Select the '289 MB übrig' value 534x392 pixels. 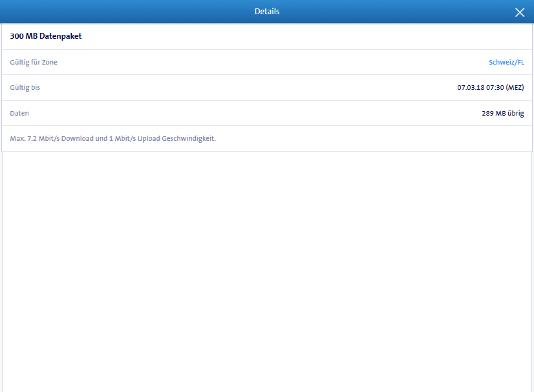pyautogui.click(x=503, y=113)
